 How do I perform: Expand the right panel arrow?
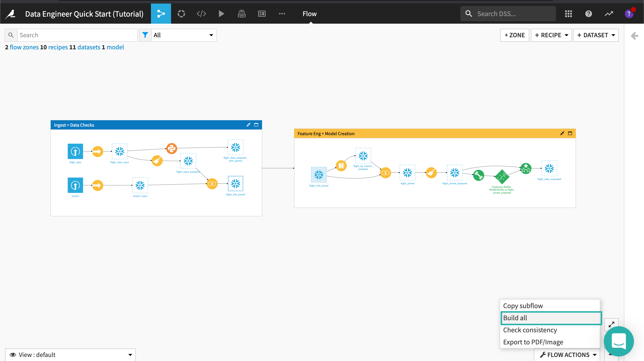(634, 36)
